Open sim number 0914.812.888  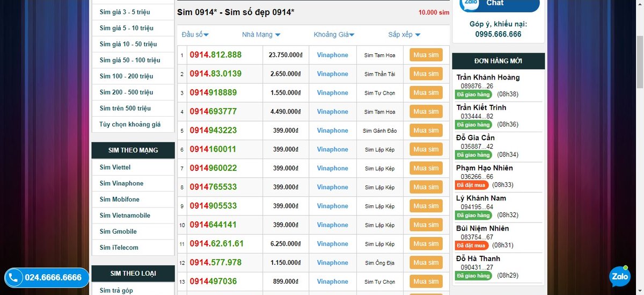click(216, 55)
